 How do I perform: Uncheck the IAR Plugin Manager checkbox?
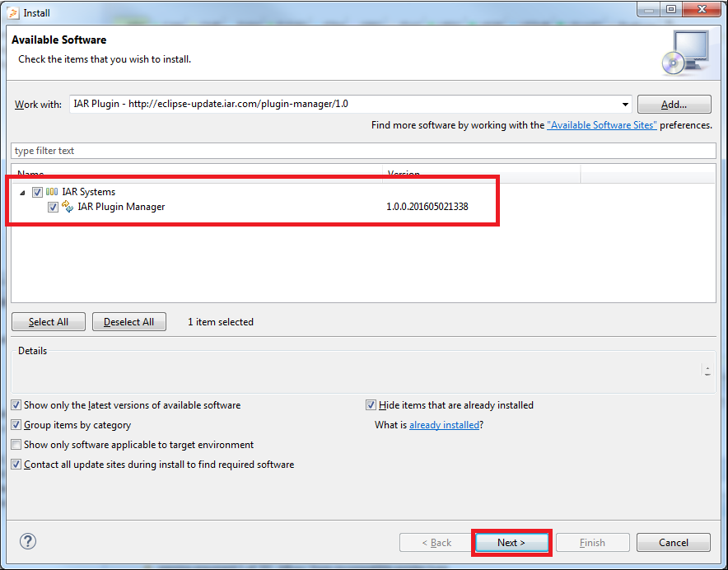click(53, 207)
